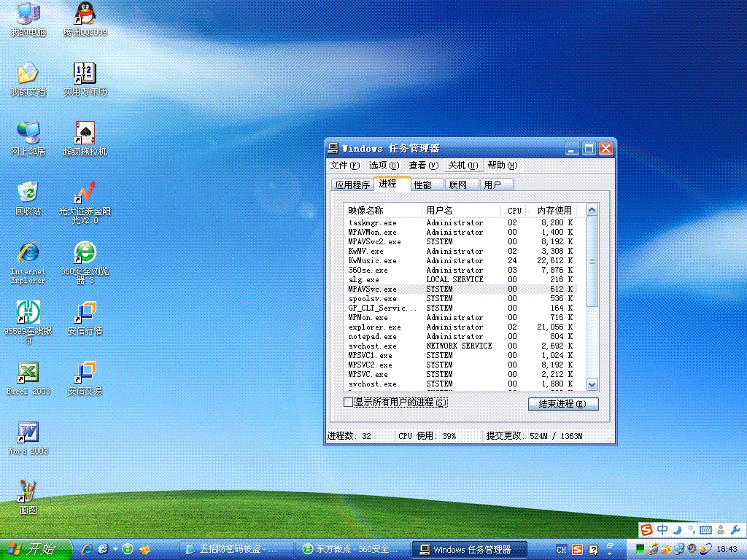Select the 安信交易 desktop shortcut
This screenshot has width=747, height=560.
click(85, 378)
